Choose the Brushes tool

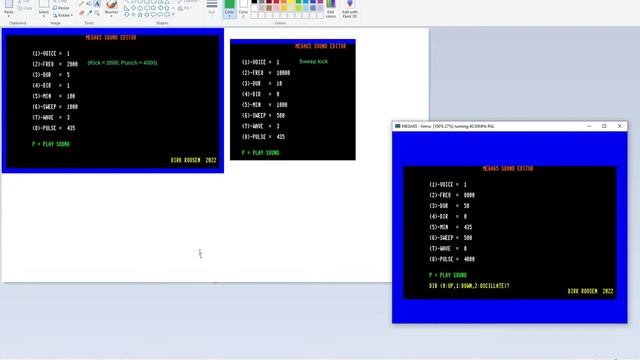point(111,6)
